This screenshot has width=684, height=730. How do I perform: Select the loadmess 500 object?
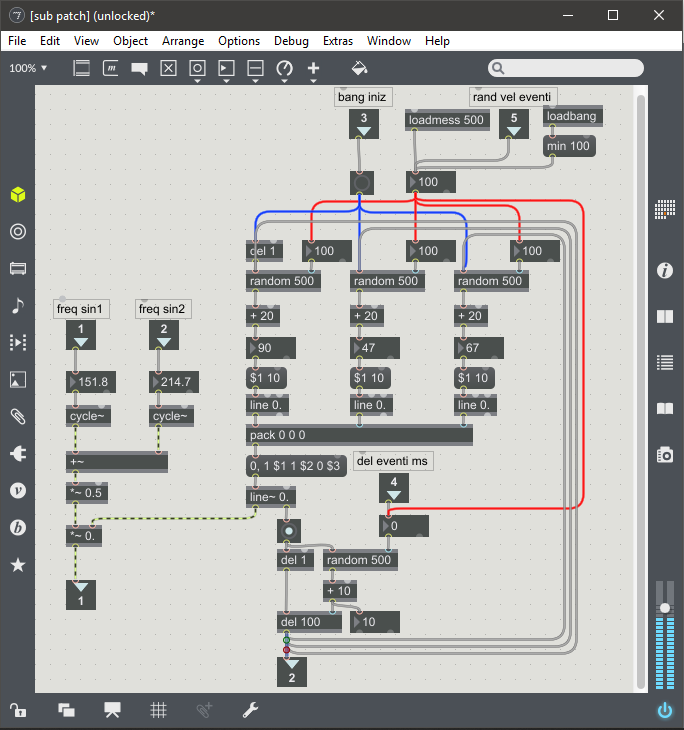tap(447, 120)
